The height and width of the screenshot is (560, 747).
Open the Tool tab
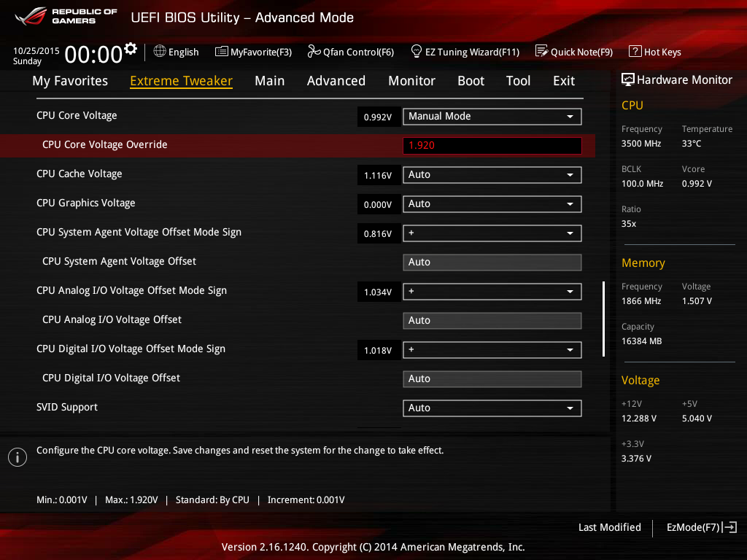pyautogui.click(x=518, y=81)
